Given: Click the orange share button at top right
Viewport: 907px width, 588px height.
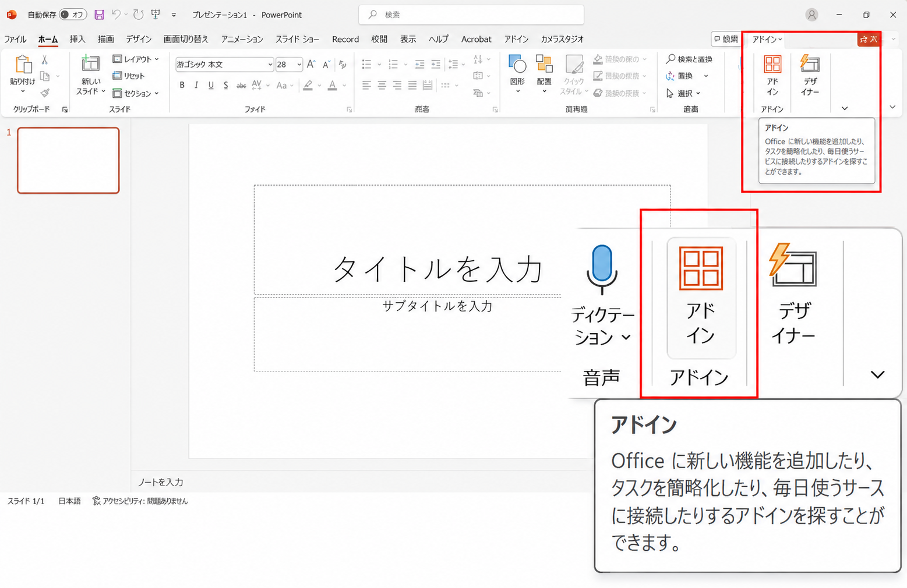Looking at the screenshot, I should pyautogui.click(x=868, y=39).
